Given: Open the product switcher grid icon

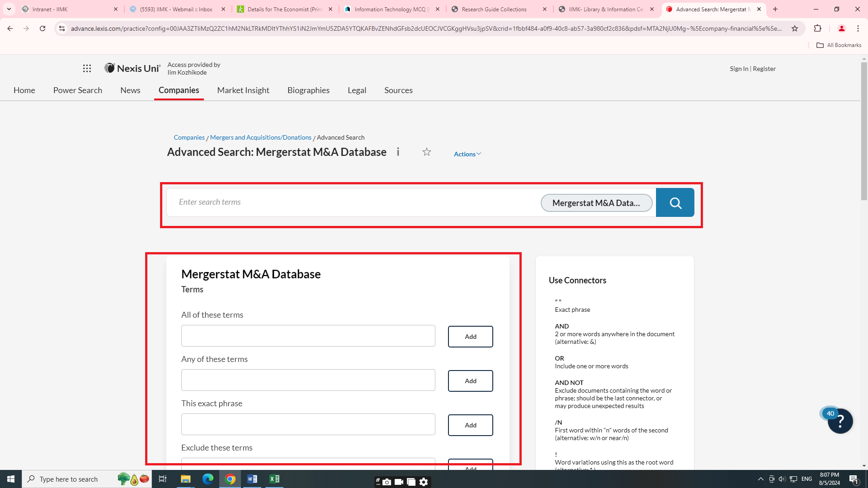Looking at the screenshot, I should pos(87,68).
